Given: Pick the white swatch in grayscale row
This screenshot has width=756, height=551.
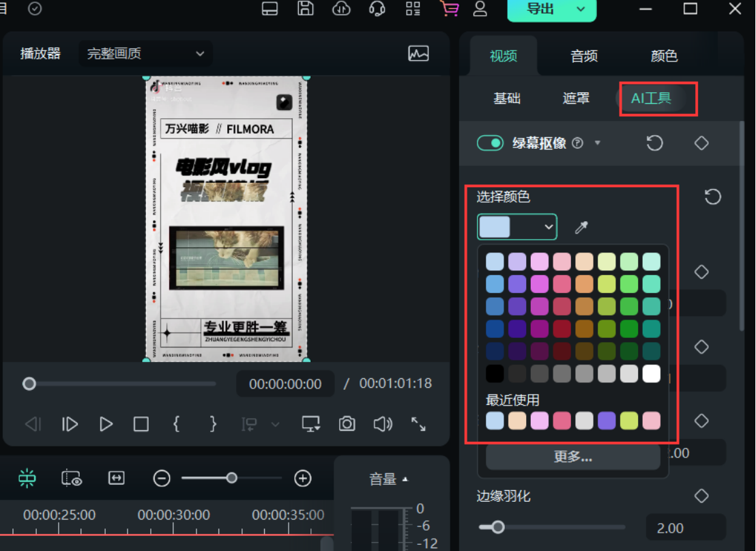Looking at the screenshot, I should coord(652,373).
